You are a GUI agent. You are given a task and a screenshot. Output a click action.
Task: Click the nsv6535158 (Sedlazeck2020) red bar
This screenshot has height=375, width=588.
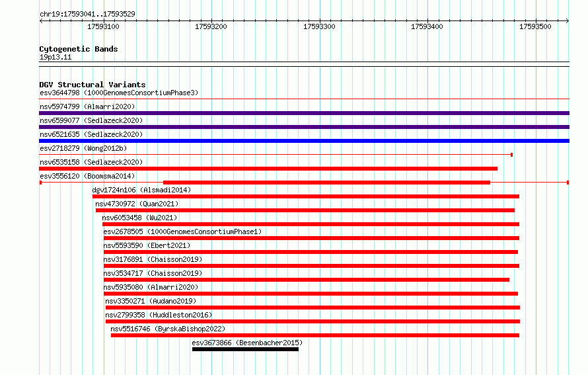pos(268,169)
